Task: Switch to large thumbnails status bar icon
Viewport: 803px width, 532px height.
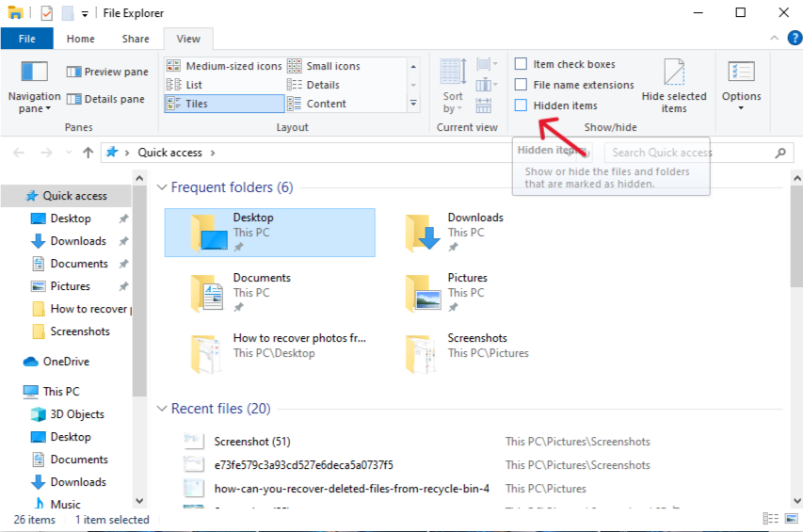Action: point(791,519)
